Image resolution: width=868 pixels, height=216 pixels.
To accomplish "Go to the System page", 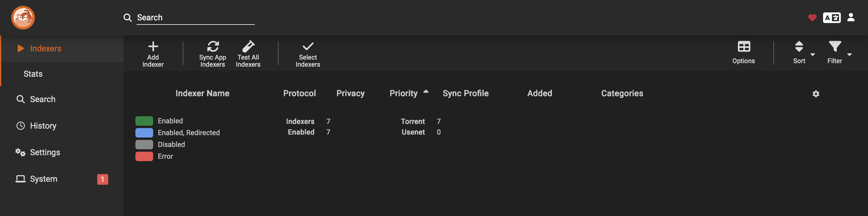I will pos(44,179).
